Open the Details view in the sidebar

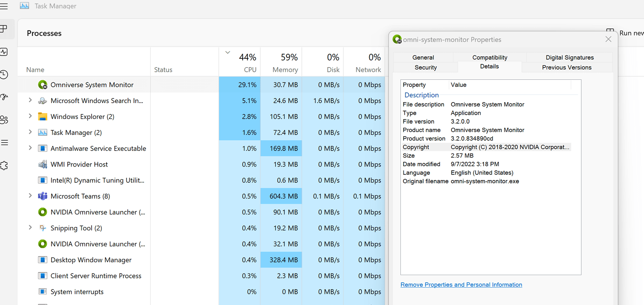click(4, 142)
